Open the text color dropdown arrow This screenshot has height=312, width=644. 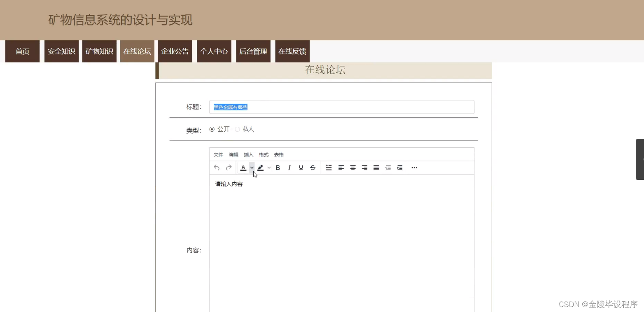pos(252,168)
